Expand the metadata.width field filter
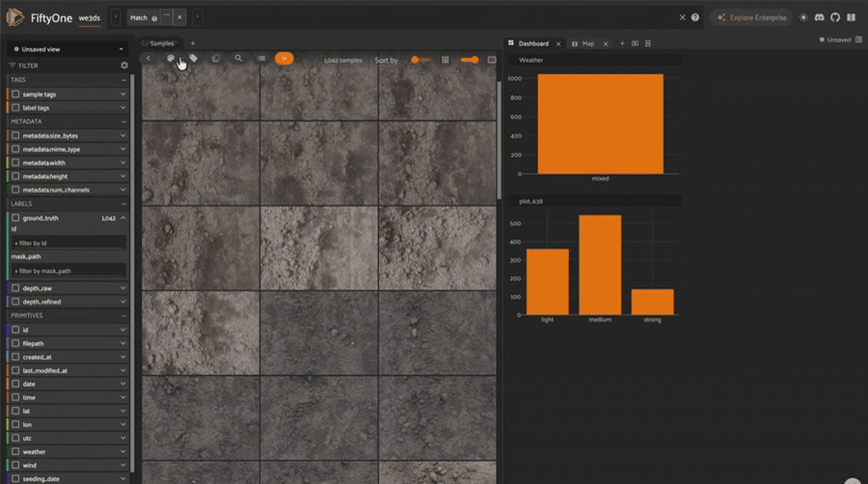868x484 pixels. click(122, 163)
